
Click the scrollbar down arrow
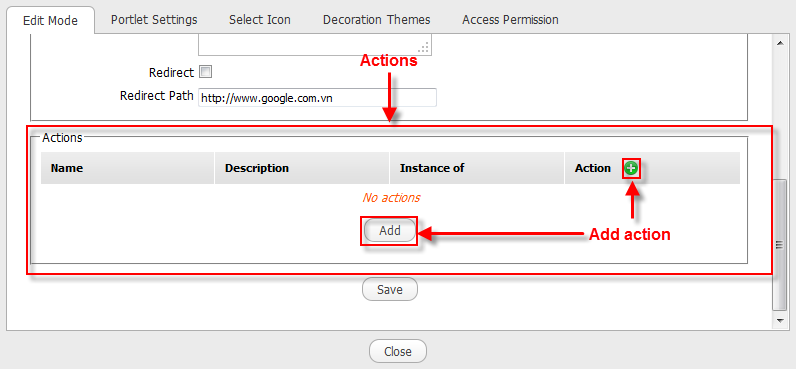coord(779,320)
